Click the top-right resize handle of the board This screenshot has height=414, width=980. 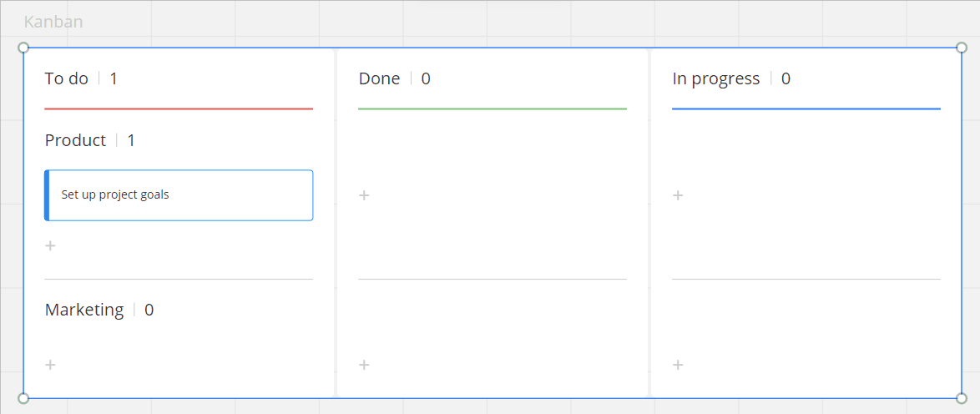click(961, 48)
